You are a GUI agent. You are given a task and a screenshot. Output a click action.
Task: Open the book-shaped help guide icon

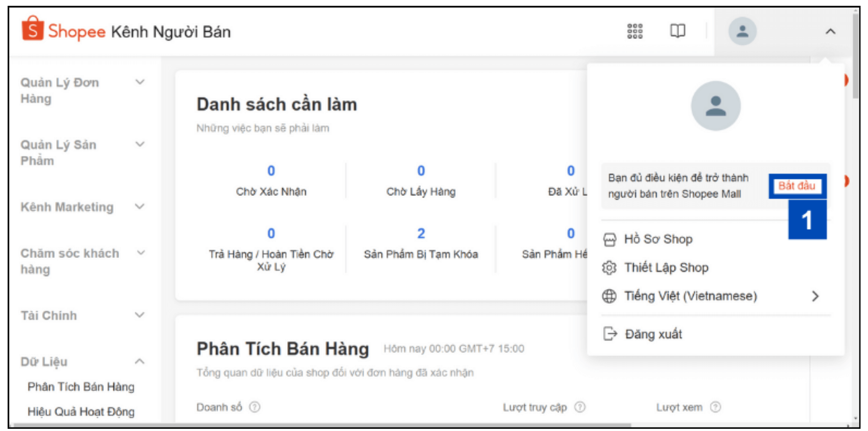pyautogui.click(x=678, y=31)
